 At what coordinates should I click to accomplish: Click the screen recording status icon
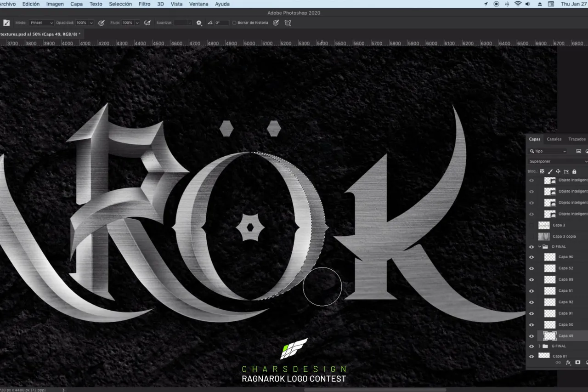pyautogui.click(x=497, y=4)
